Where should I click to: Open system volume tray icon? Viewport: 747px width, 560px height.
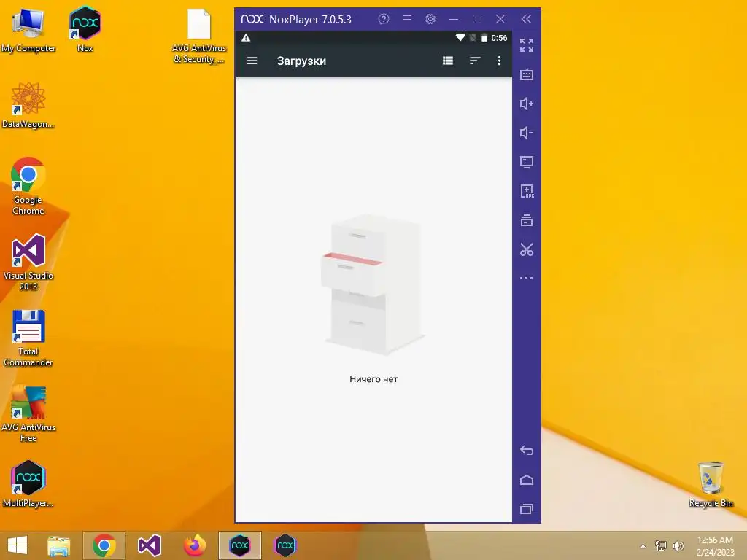678,545
